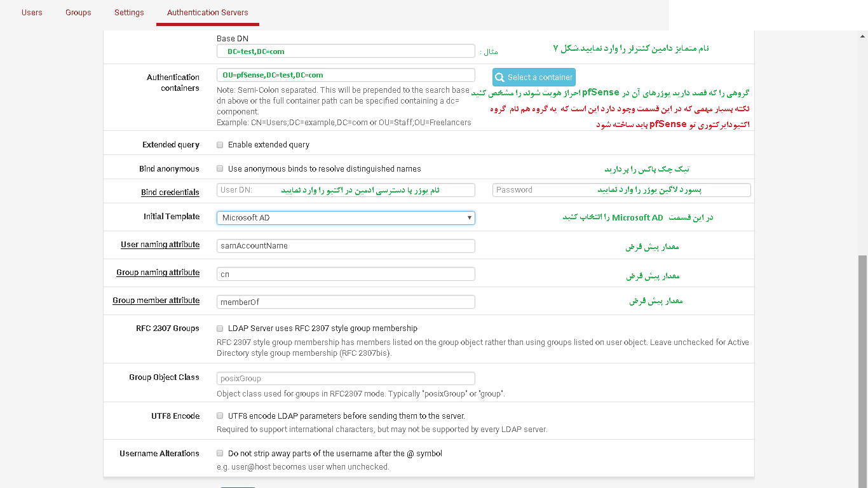Click the User naming attribute field
868x488 pixels.
[x=346, y=246]
